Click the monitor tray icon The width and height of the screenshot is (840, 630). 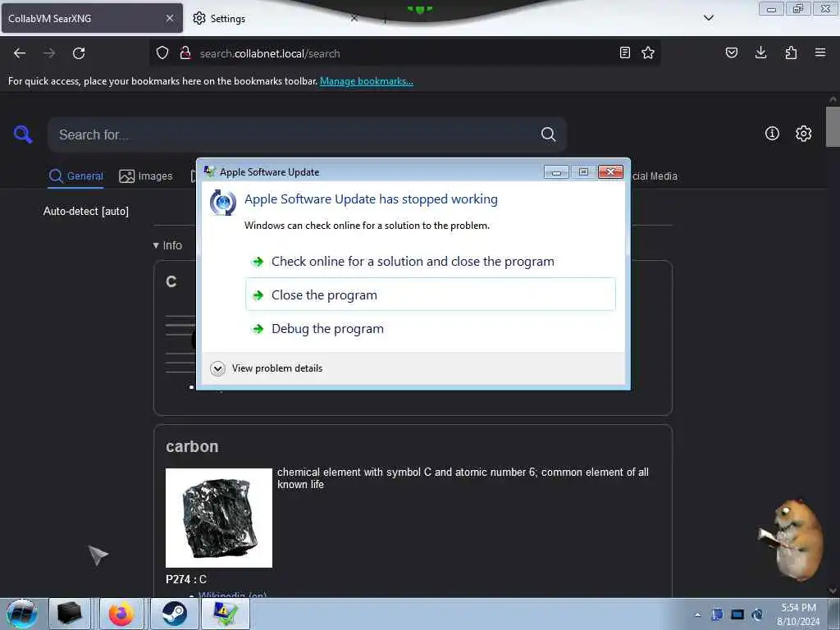click(x=737, y=614)
